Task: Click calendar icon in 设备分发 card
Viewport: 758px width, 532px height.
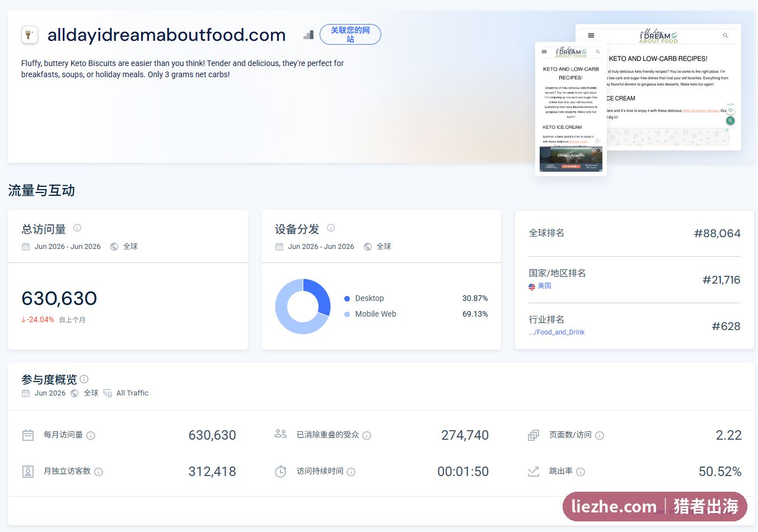Action: [279, 247]
